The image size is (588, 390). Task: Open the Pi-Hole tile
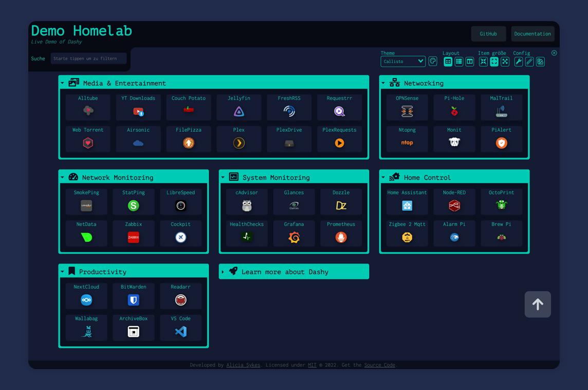(454, 107)
